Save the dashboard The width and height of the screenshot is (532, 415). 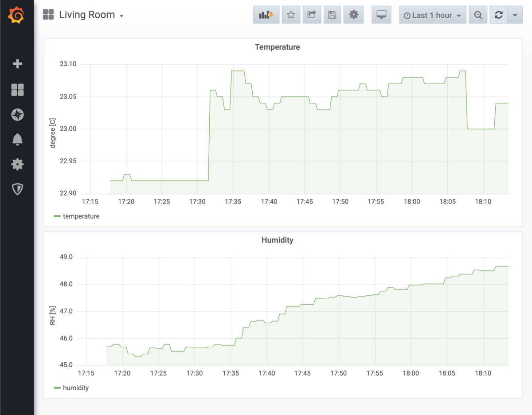tap(332, 15)
